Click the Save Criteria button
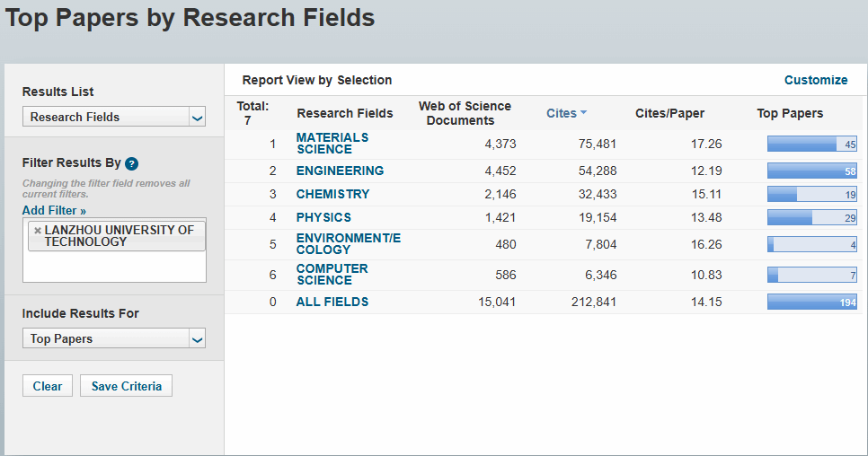This screenshot has width=868, height=456. coord(126,386)
